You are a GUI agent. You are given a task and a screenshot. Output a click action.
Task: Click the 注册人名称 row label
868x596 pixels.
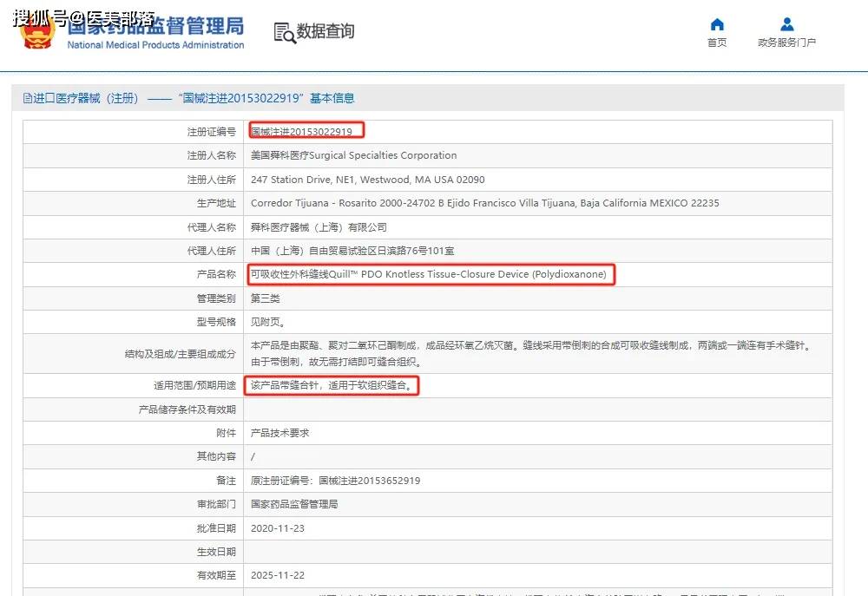[x=212, y=155]
